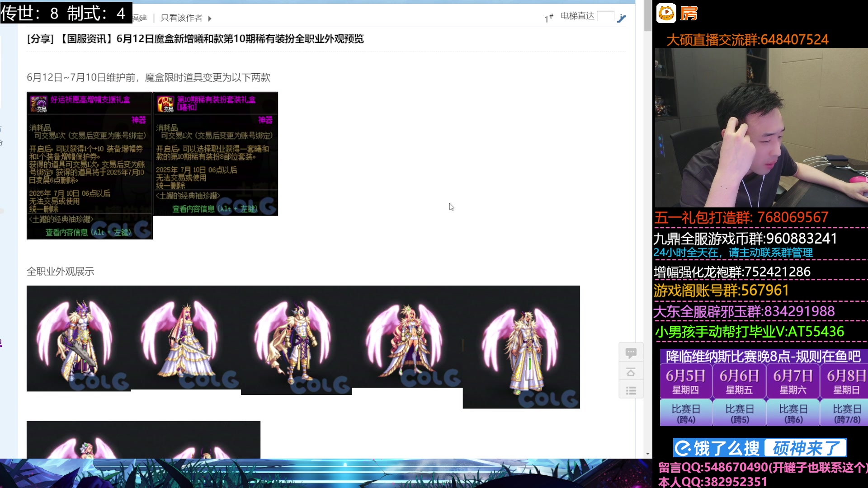Click the 饿了么 logo icon in banner
Viewport: 868px width, 488px height.
683,448
